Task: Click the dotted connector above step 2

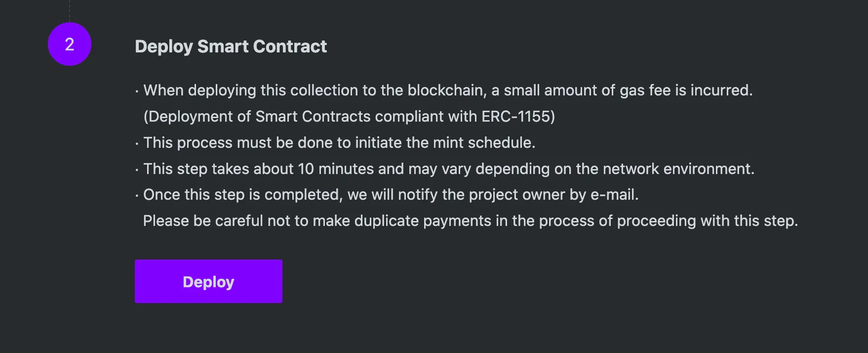Action: [x=70, y=10]
